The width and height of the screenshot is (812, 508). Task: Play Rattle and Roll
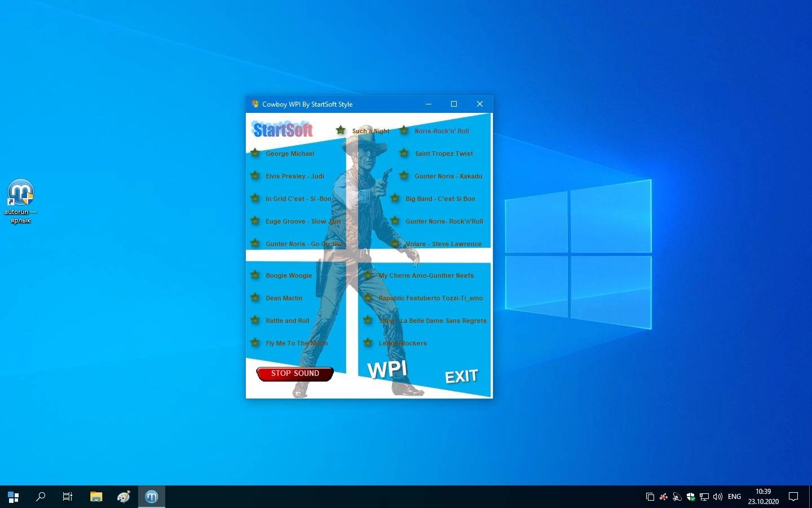pos(288,321)
